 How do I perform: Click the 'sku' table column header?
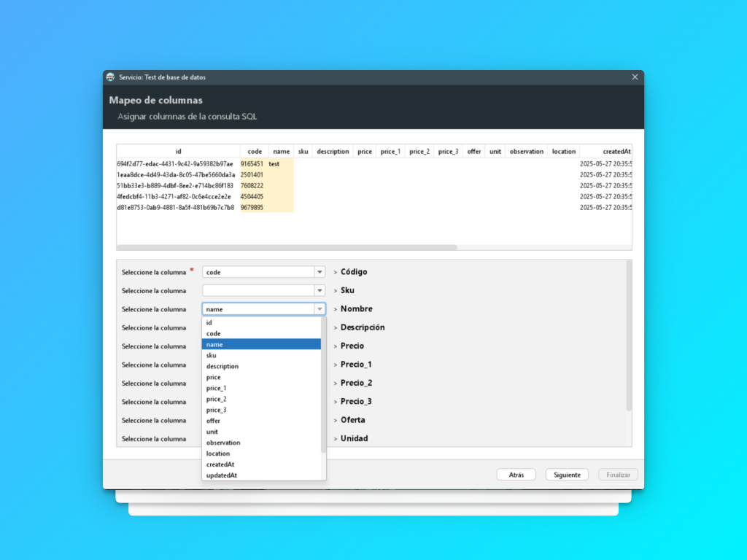(303, 152)
